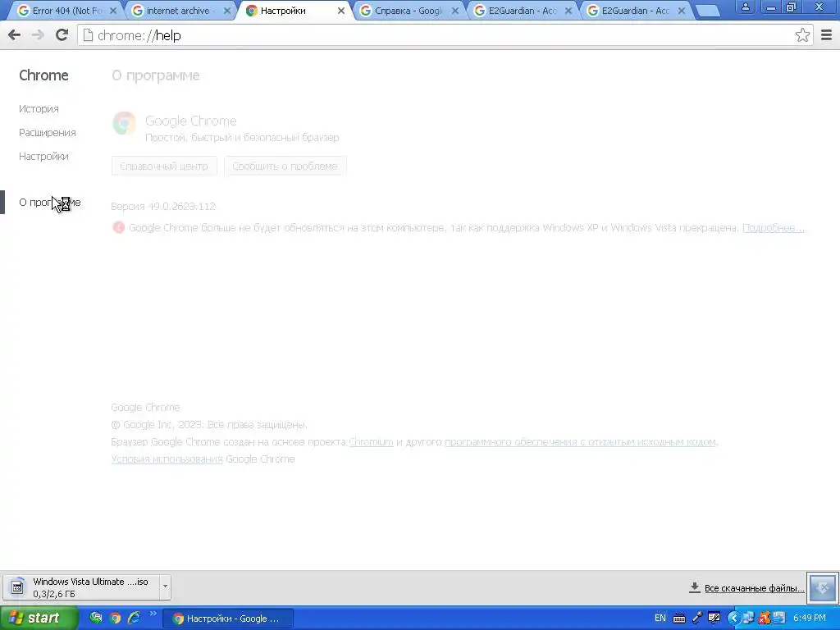Open История in the sidebar
This screenshot has width=840, height=630.
[39, 109]
